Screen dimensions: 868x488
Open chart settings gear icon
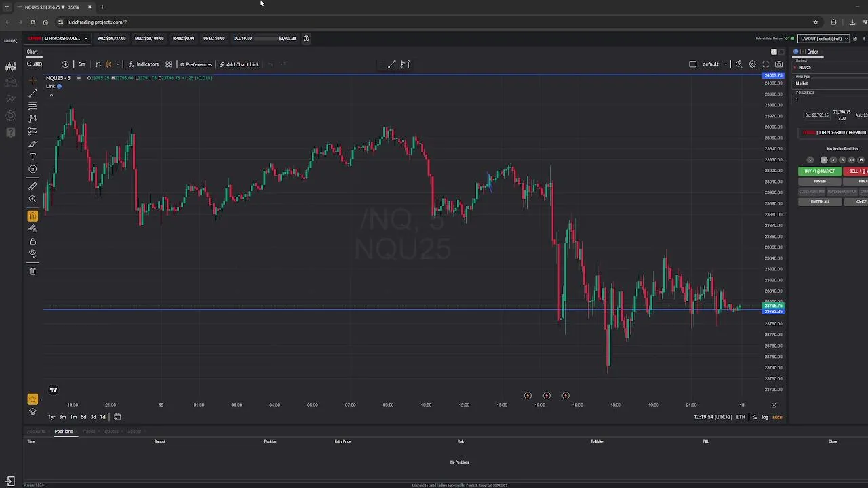coord(752,64)
